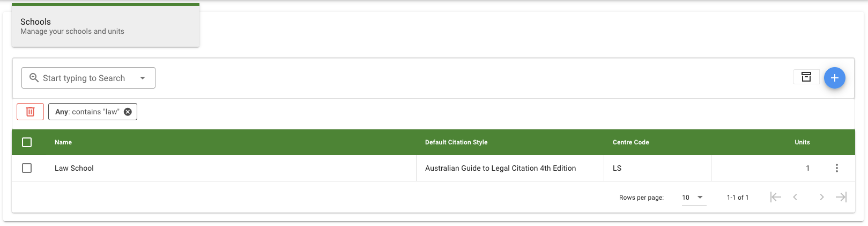This screenshot has width=868, height=226.
Task: Click the Centre Code column header
Action: [x=630, y=142]
